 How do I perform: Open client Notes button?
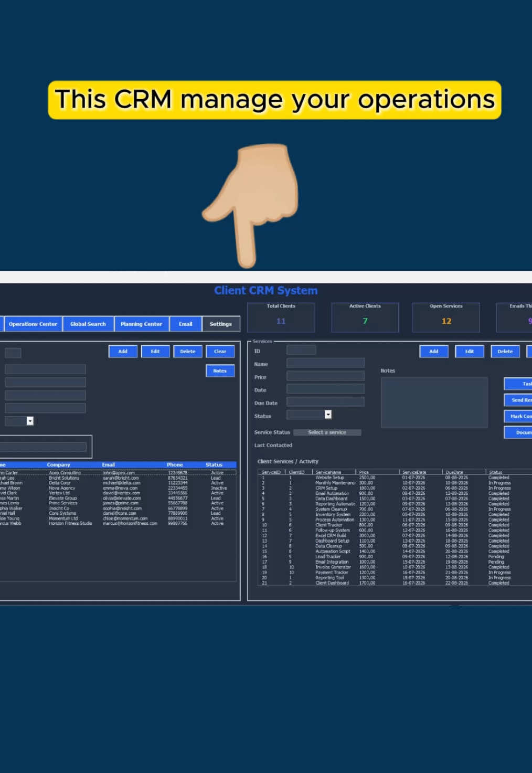[220, 371]
